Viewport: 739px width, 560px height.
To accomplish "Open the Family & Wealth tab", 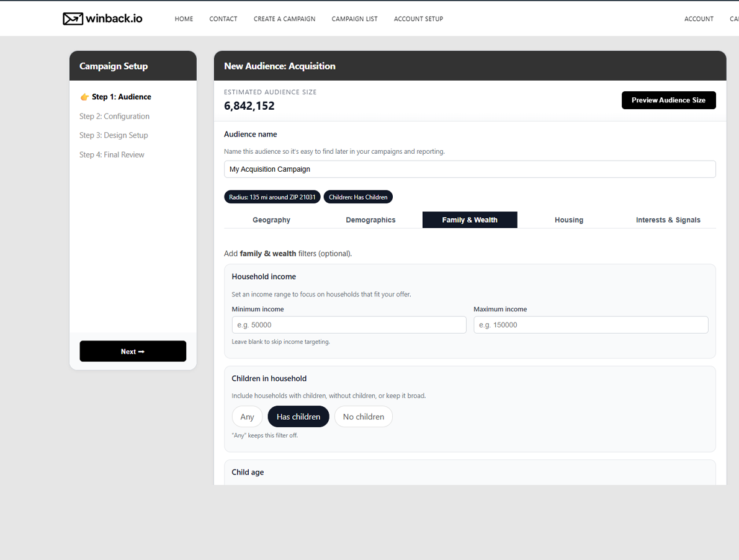I will point(470,220).
